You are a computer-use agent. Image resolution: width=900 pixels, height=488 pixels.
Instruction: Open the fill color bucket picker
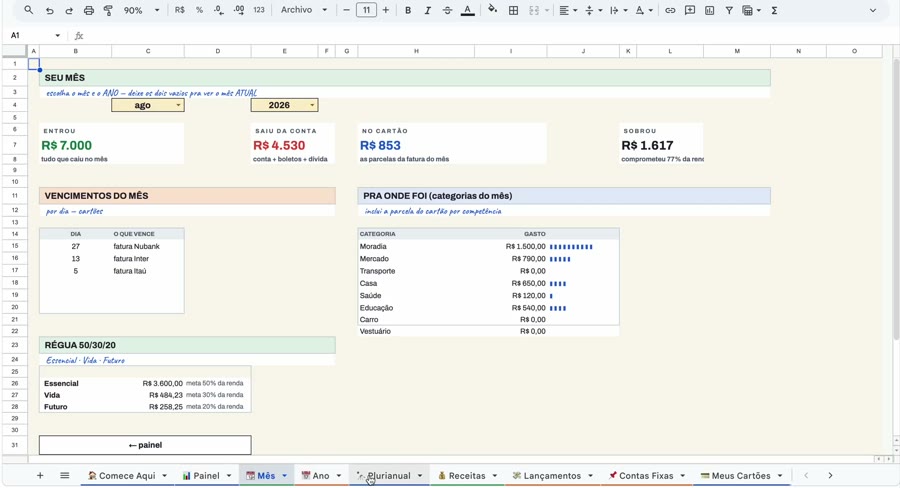pos(492,10)
